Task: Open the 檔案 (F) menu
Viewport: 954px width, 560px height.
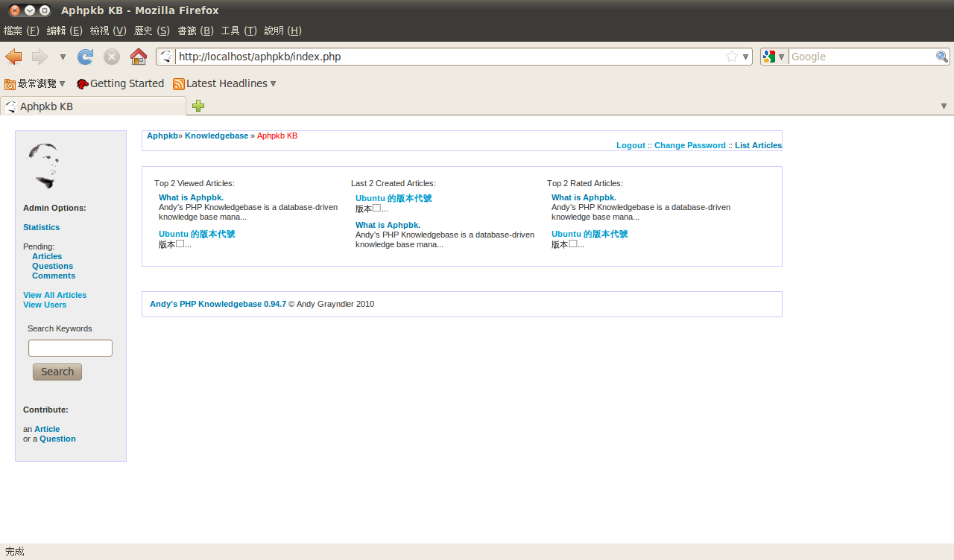Action: tap(22, 31)
